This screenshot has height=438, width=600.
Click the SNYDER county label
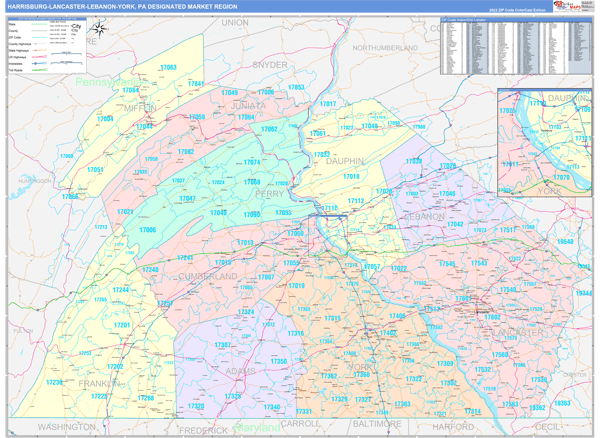pyautogui.click(x=270, y=65)
